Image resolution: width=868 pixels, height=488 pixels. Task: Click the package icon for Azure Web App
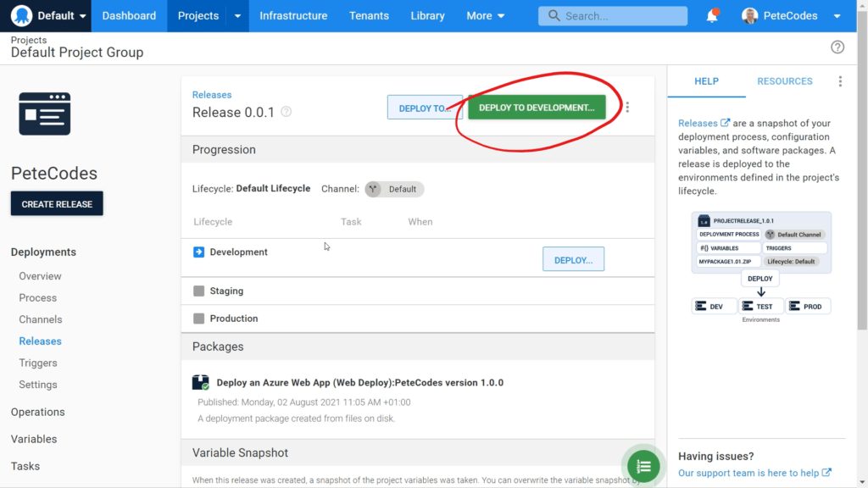[x=200, y=382]
